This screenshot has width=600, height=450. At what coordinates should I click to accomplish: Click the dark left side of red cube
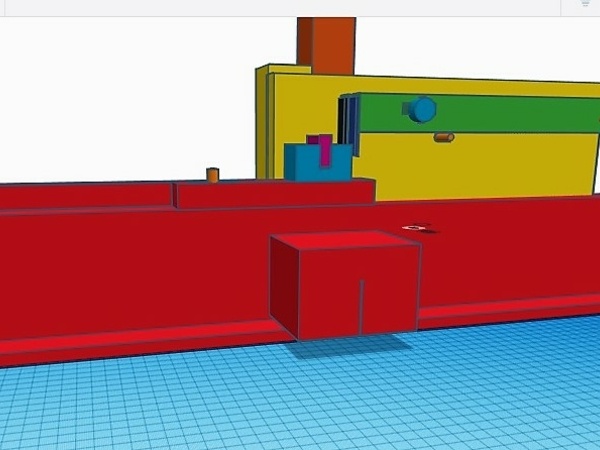click(x=284, y=285)
